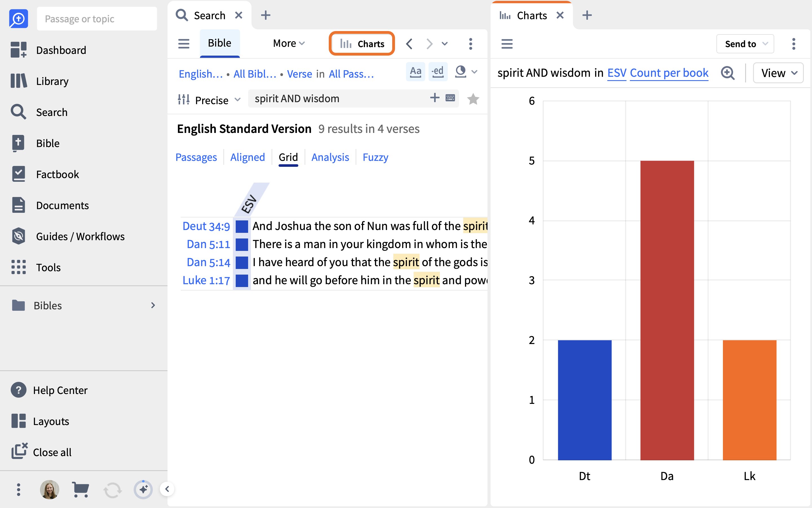
Task: Change the English resource filter
Action: click(201, 74)
